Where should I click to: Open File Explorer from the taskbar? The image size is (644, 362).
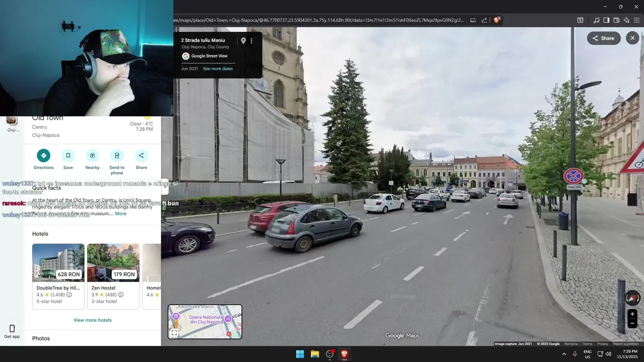[x=314, y=354]
